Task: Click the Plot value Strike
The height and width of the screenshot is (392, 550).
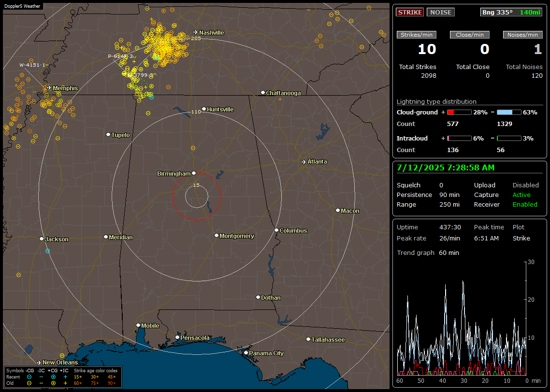Action: (x=521, y=238)
